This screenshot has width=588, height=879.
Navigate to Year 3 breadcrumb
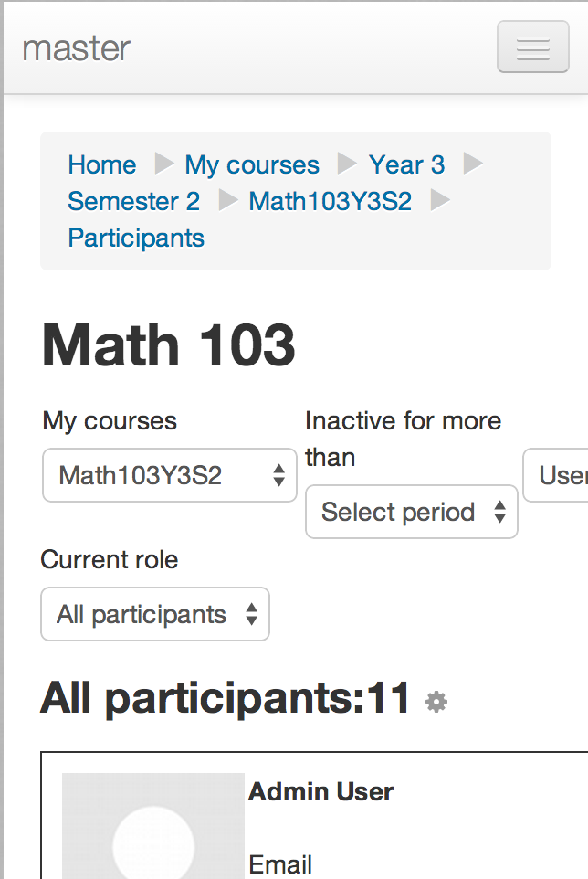click(406, 164)
